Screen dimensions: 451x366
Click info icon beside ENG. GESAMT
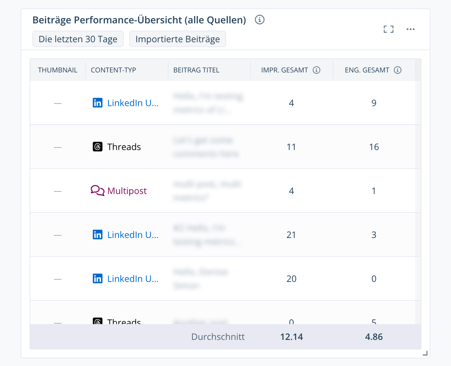[398, 70]
